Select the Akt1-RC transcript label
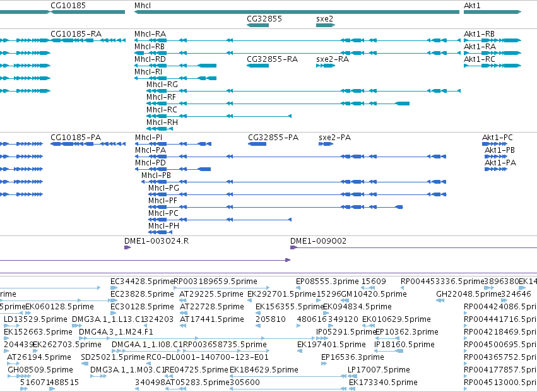Viewport: 537px width, 392px height. click(480, 59)
